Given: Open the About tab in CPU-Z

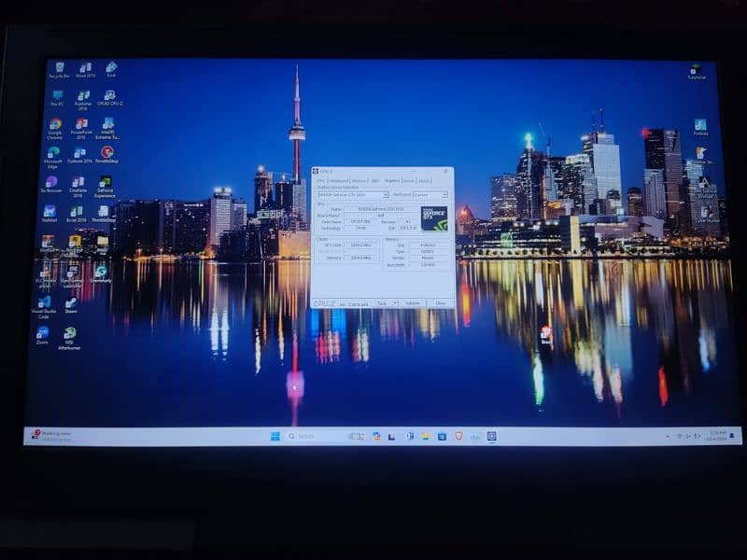Looking at the screenshot, I should point(424,180).
